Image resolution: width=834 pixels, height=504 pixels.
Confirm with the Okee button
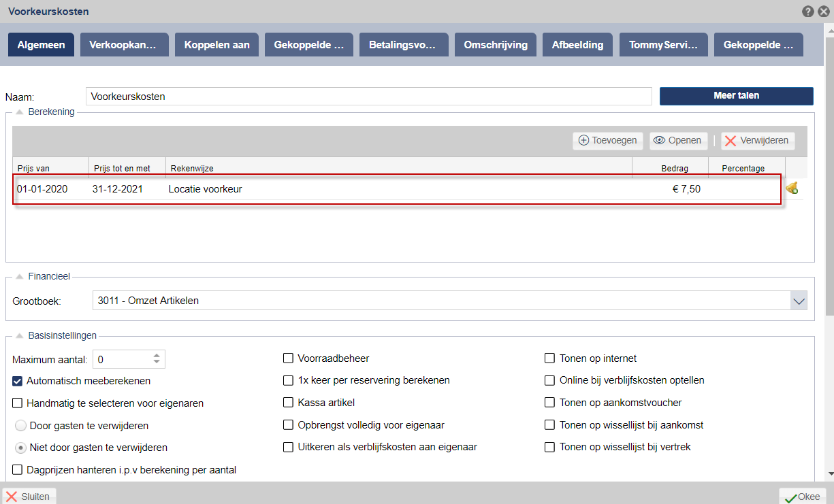click(803, 497)
